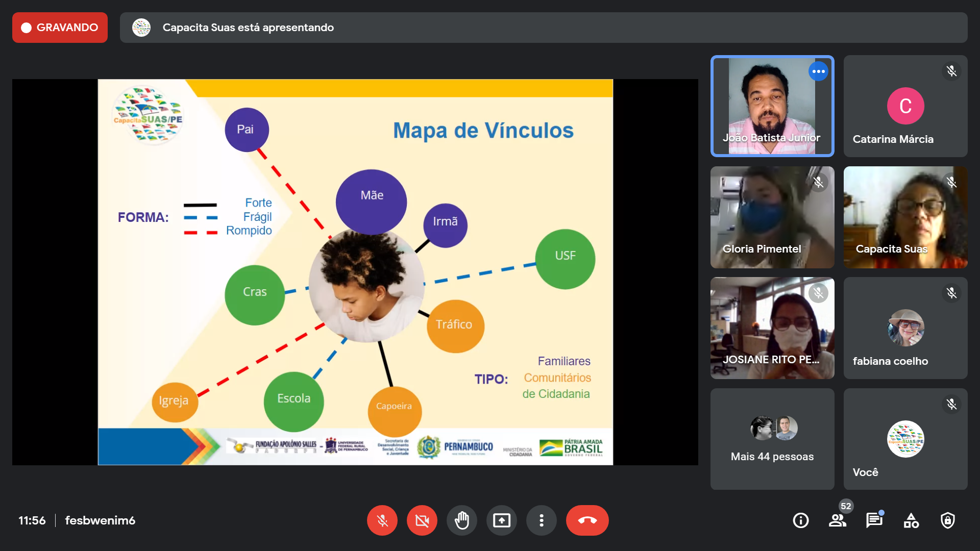
Task: Unmute the microphone button
Action: (382, 520)
